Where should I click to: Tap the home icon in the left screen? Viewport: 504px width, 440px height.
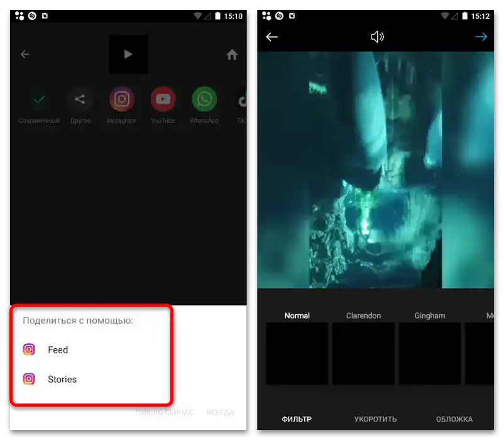click(x=232, y=54)
